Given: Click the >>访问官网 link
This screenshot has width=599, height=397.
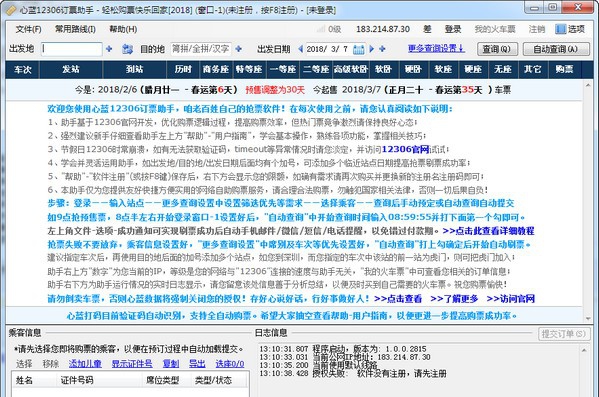Looking at the screenshot, I should [510, 298].
